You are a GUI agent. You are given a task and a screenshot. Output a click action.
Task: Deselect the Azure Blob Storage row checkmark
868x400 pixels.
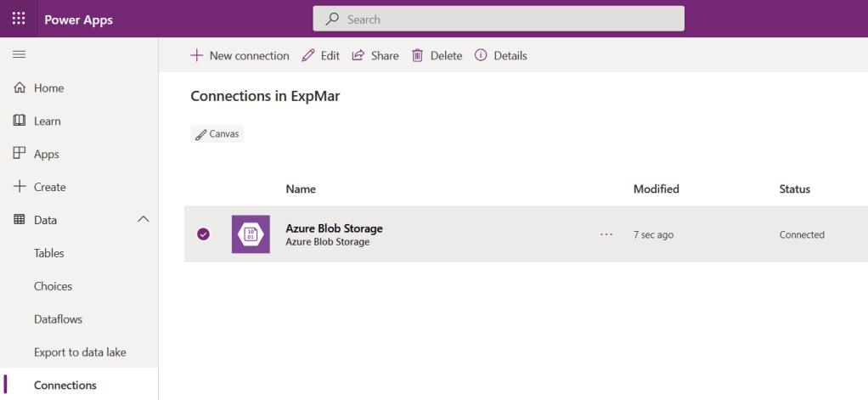pyautogui.click(x=203, y=234)
